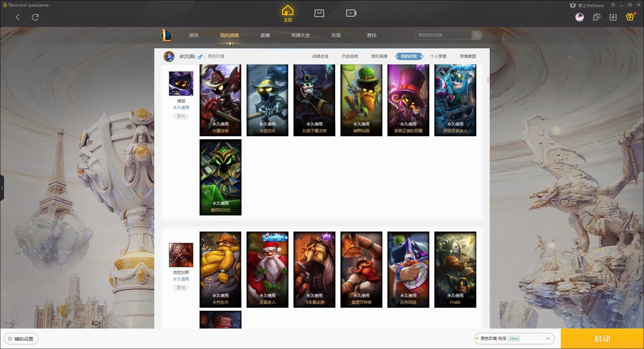Open the 绿野仙踪 skin card
Image resolution: width=644 pixels, height=349 pixels.
pyautogui.click(x=361, y=100)
